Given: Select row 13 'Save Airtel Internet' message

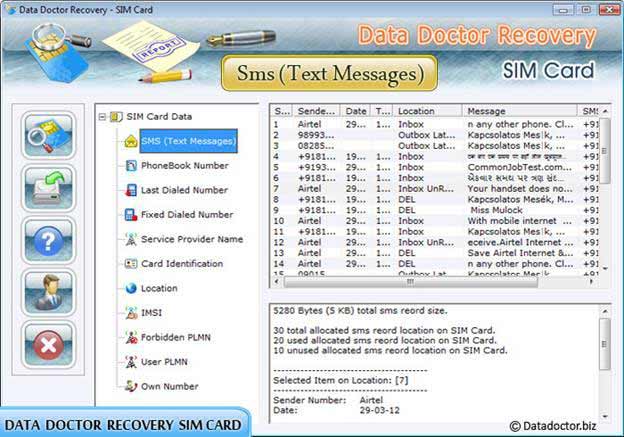Looking at the screenshot, I should [435, 253].
